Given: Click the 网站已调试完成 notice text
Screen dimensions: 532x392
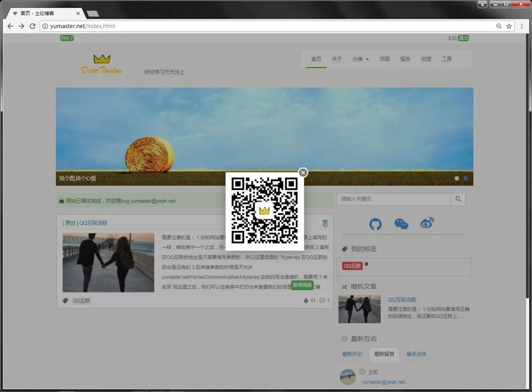Looking at the screenshot, I should [121, 201].
